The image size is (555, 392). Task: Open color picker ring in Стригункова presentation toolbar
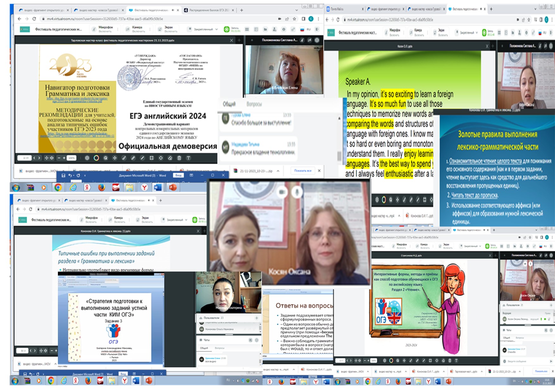[391, 360]
